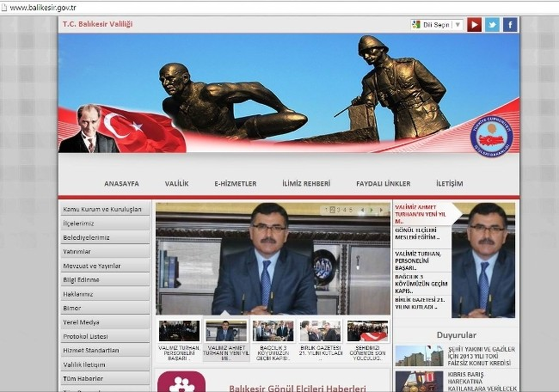This screenshot has height=392, width=559.
Task: Click the governor portrait beside headlines
Action: (484, 260)
